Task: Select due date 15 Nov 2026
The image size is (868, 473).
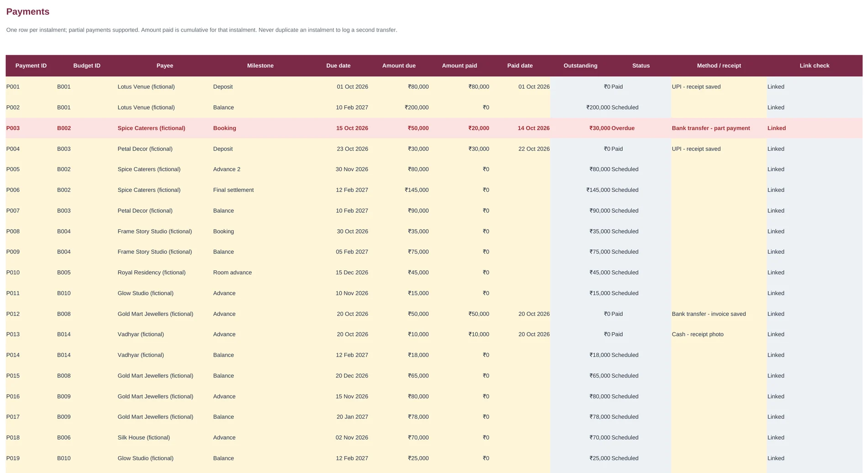Action: (339, 396)
